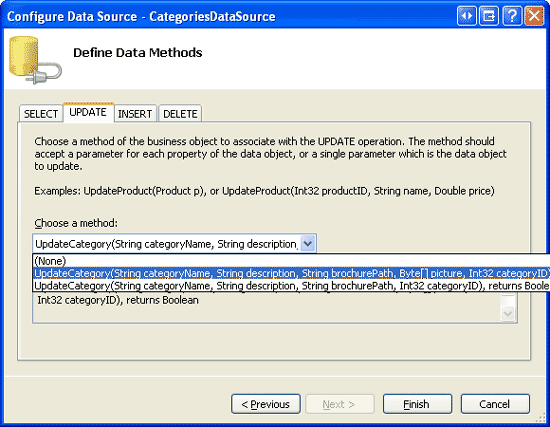Image resolution: width=550 pixels, height=427 pixels.
Task: Switch to the INSERT tab
Action: coord(135,114)
